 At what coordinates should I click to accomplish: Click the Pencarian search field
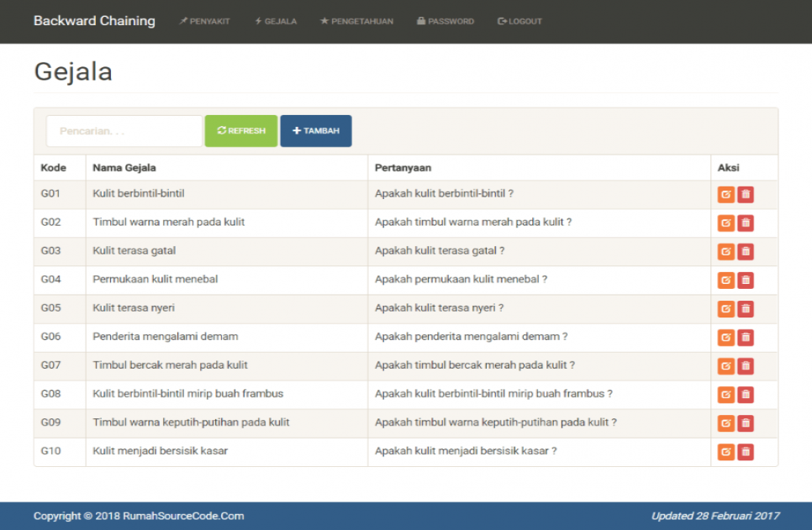[124, 130]
